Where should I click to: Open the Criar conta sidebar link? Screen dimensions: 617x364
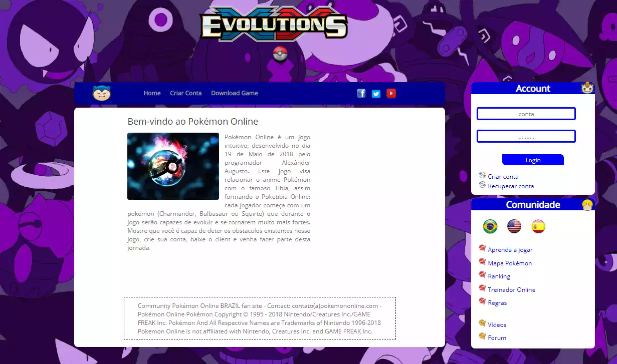503,177
